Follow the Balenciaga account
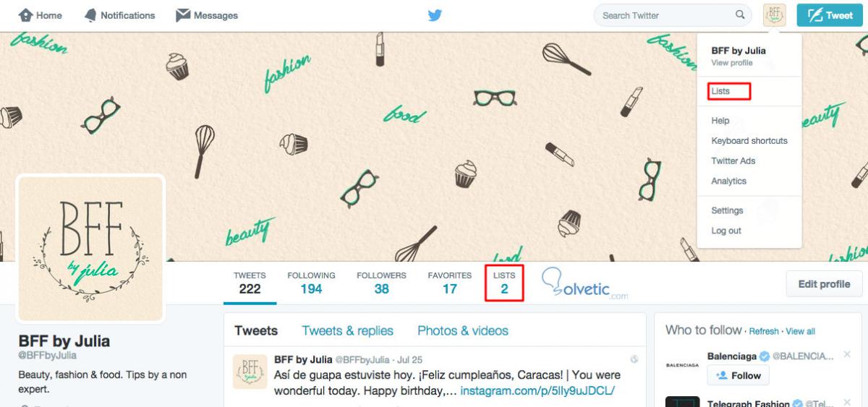This screenshot has height=407, width=868. [739, 375]
